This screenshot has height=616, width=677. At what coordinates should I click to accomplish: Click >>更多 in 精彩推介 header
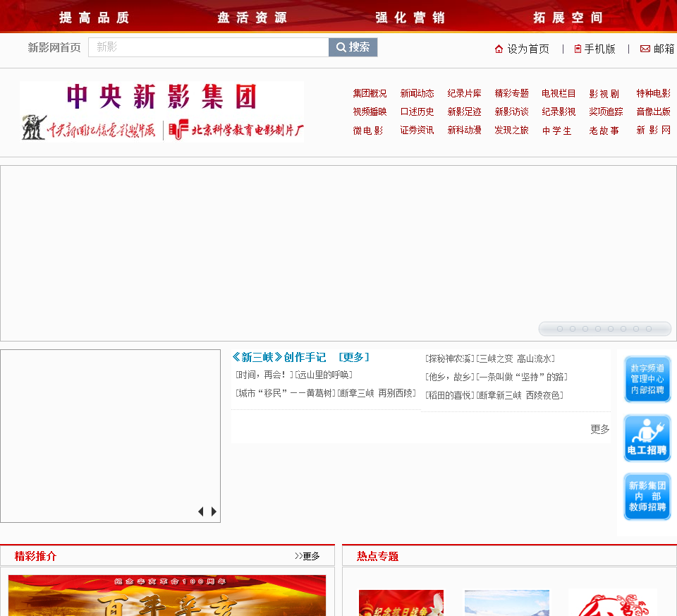(307, 556)
